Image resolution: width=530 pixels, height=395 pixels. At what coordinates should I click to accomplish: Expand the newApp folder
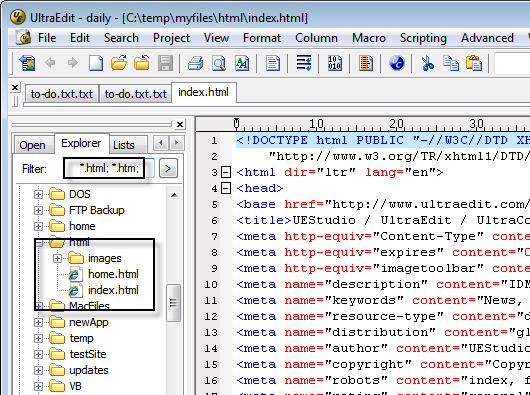[38, 322]
